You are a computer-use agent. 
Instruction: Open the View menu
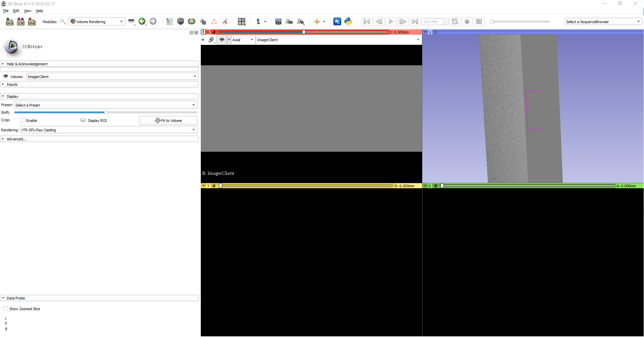27,10
